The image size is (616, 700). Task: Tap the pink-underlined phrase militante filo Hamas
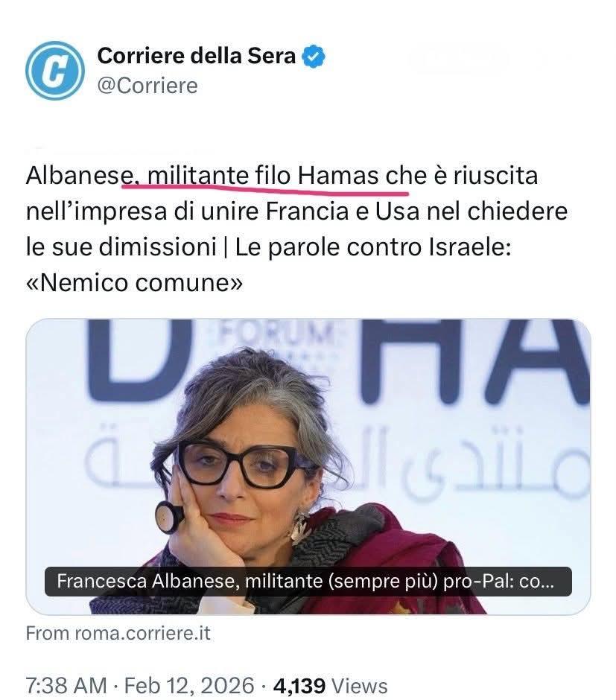tap(263, 176)
